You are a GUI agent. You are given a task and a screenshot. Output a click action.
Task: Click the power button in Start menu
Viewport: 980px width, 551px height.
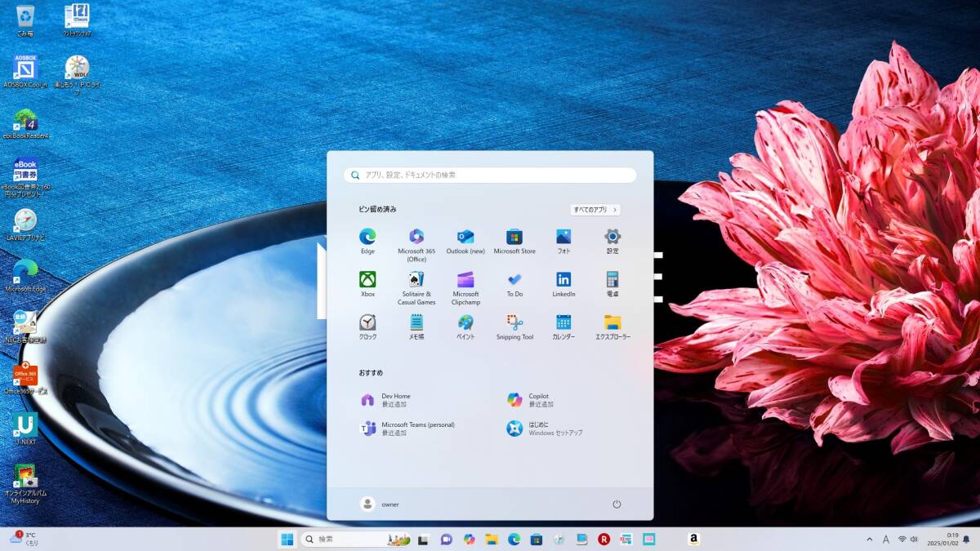click(617, 504)
